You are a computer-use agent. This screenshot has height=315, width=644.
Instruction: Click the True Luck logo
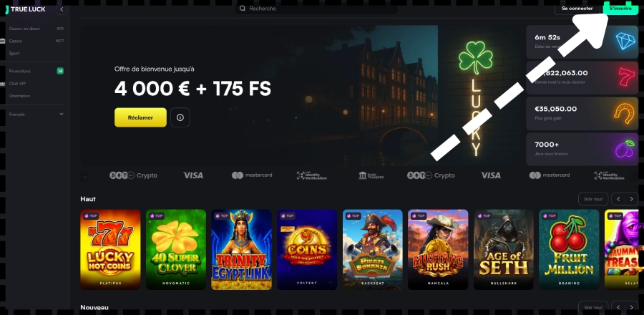coord(26,9)
